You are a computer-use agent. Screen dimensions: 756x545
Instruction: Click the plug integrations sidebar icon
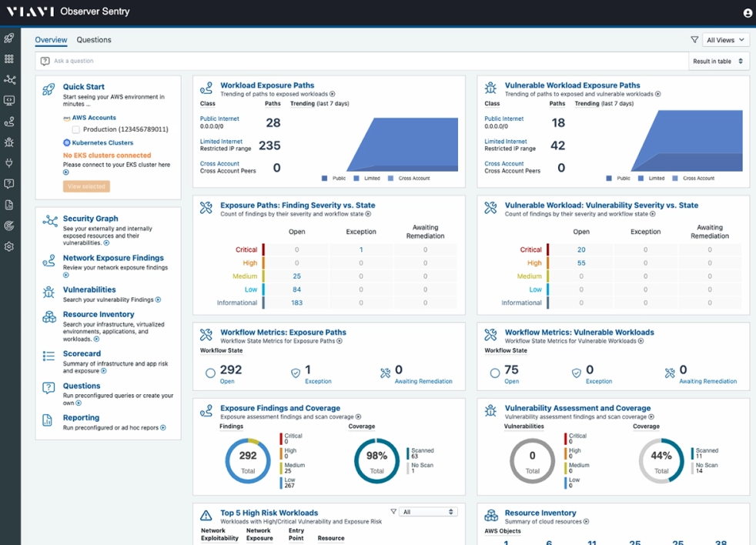[9, 163]
